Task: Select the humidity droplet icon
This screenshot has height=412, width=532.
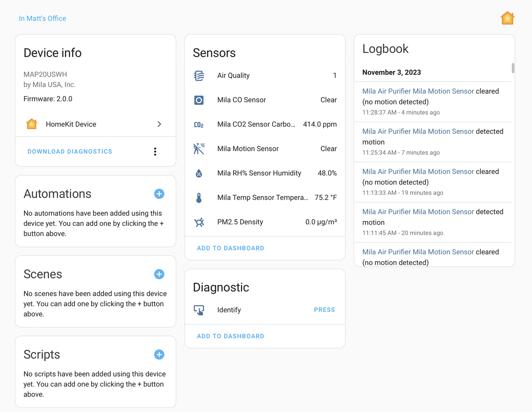Action: [x=199, y=173]
